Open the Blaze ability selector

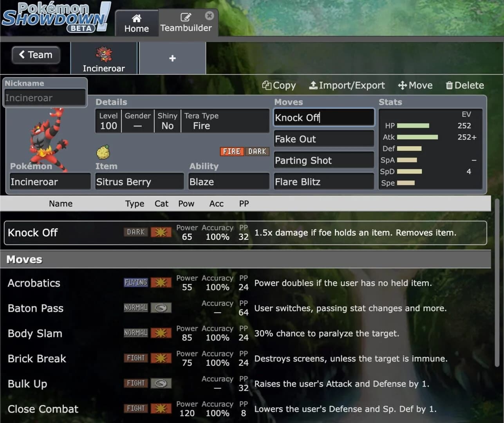coord(229,181)
